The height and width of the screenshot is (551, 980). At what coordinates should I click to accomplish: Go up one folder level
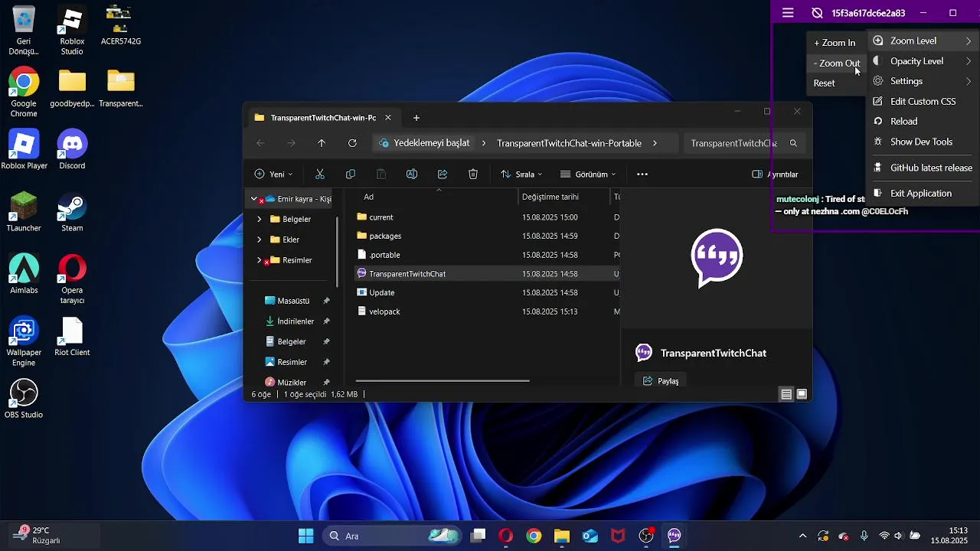tap(322, 143)
